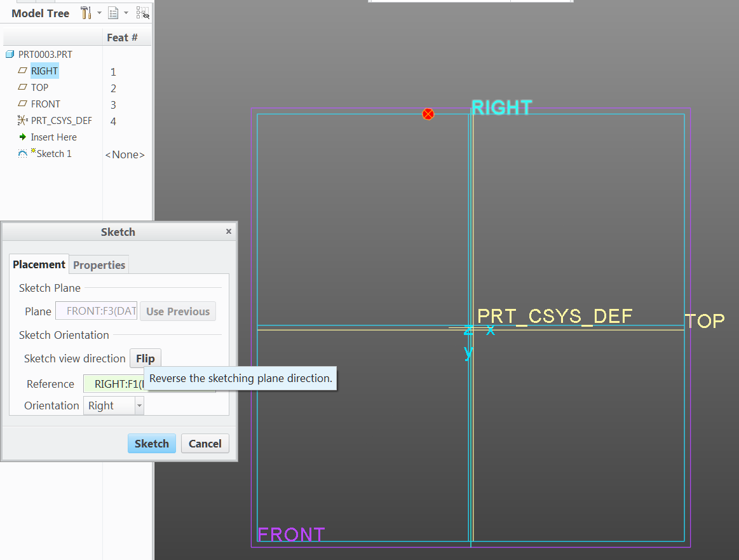Select the TOP datum plane in tree
This screenshot has height=560, width=739.
(x=39, y=88)
